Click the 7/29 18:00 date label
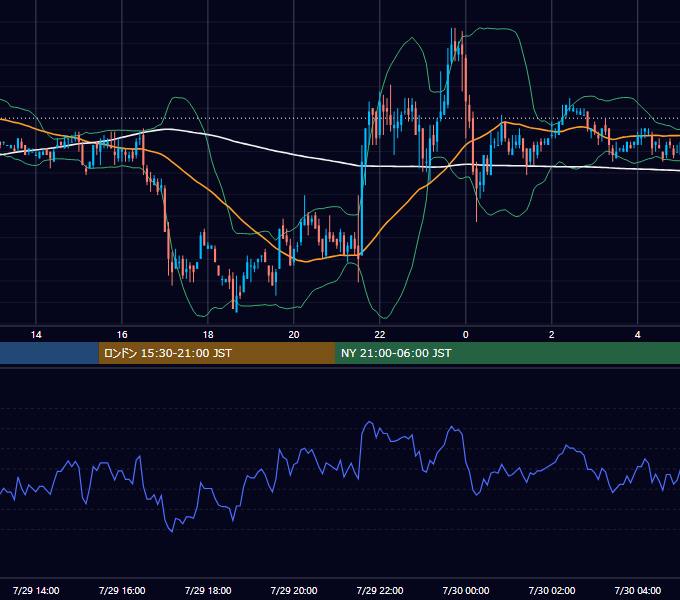The width and height of the screenshot is (680, 600). (208, 590)
